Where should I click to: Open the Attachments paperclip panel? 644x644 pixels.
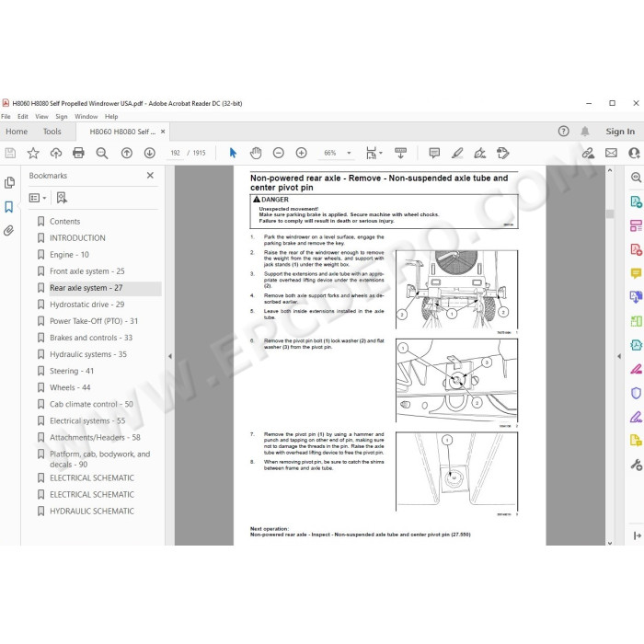click(x=9, y=230)
